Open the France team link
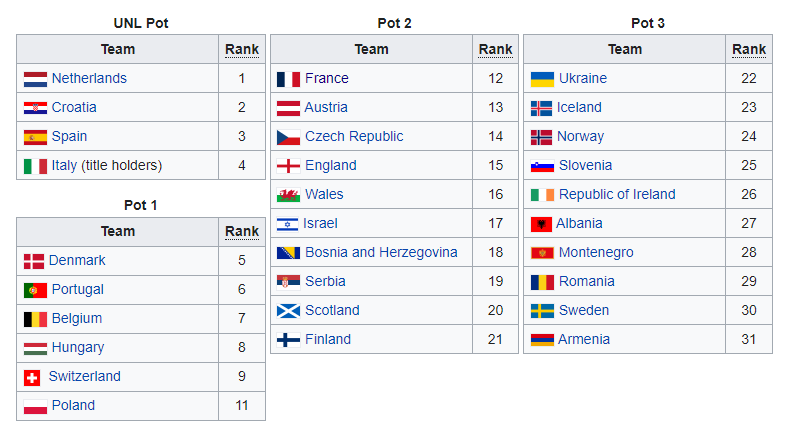 pos(327,78)
